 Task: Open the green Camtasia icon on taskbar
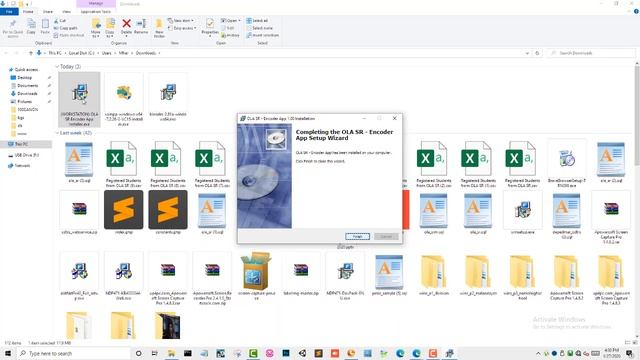coord(253,353)
